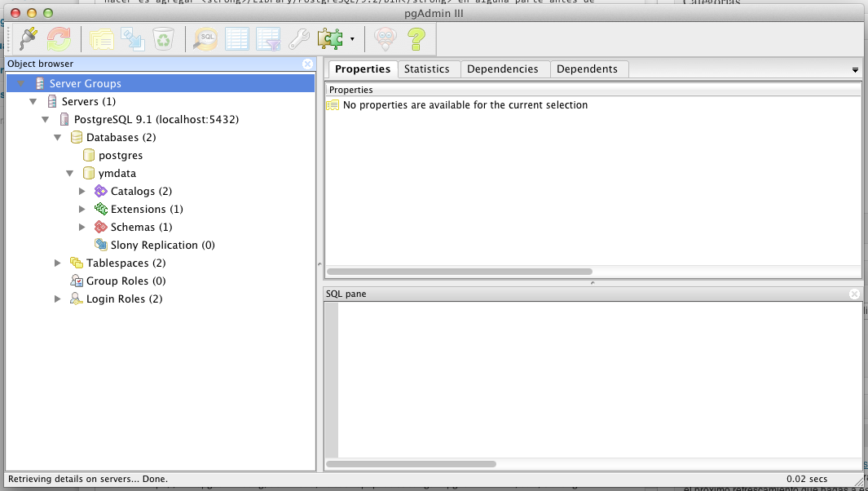
Task: Open the maintenance wrench tool
Action: tap(299, 38)
